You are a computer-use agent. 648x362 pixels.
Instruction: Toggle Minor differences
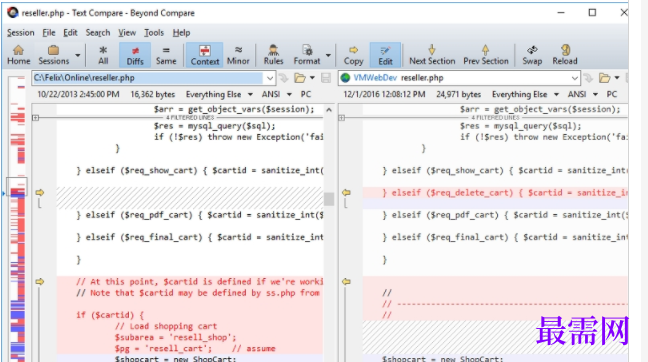(x=238, y=55)
